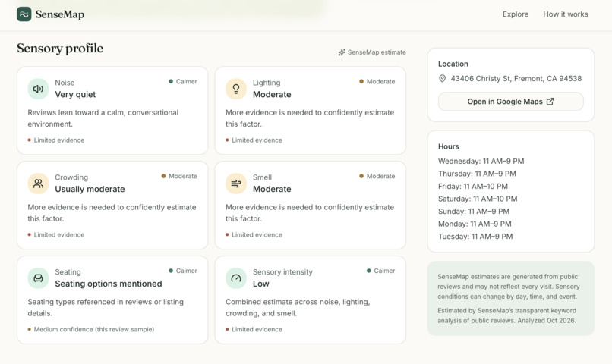Screen dimensions: 612x364
Task: Click the Crowding people icon
Action: (38, 184)
